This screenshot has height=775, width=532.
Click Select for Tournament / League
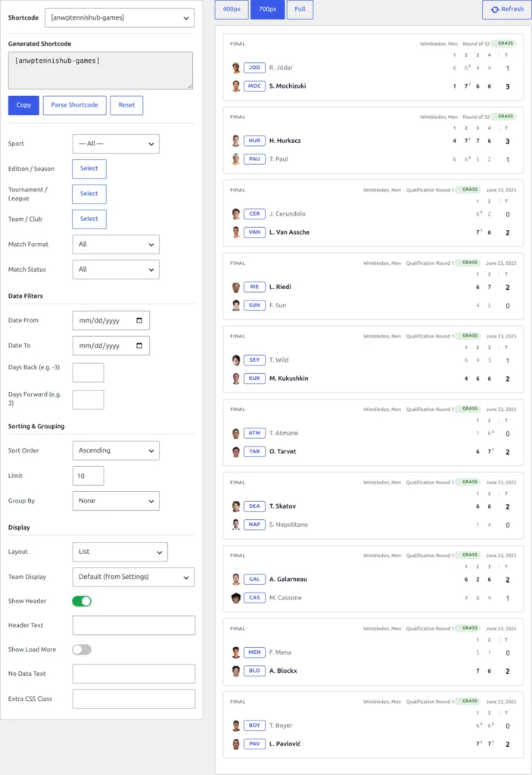[x=89, y=194]
